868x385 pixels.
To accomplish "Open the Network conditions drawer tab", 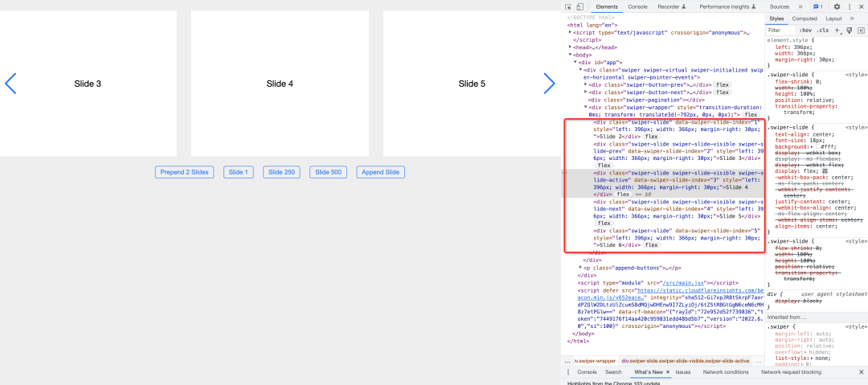I will 726,371.
